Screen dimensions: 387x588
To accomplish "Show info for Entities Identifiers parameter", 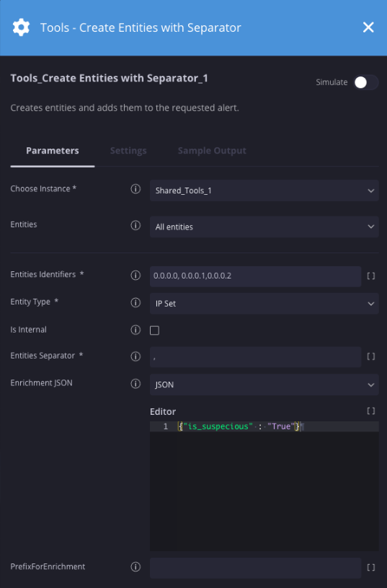I will click(x=135, y=276).
